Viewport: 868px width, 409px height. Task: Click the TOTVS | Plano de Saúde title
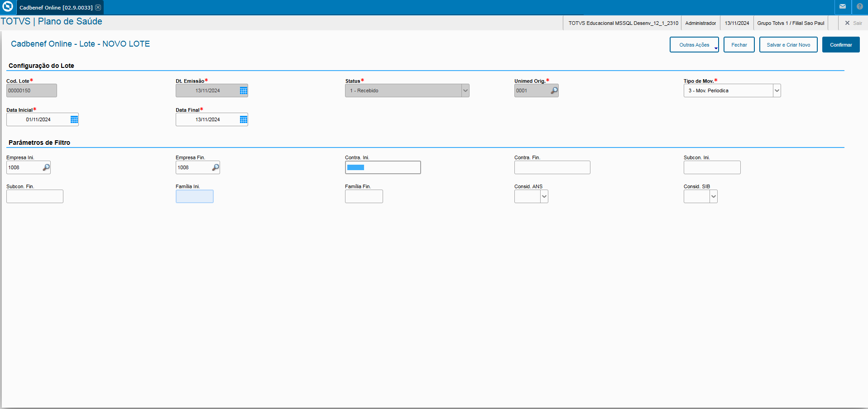[x=51, y=21]
